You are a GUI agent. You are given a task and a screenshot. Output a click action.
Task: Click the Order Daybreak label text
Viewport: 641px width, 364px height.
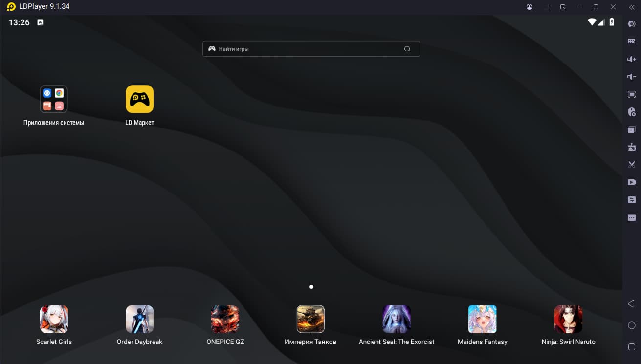(x=139, y=342)
